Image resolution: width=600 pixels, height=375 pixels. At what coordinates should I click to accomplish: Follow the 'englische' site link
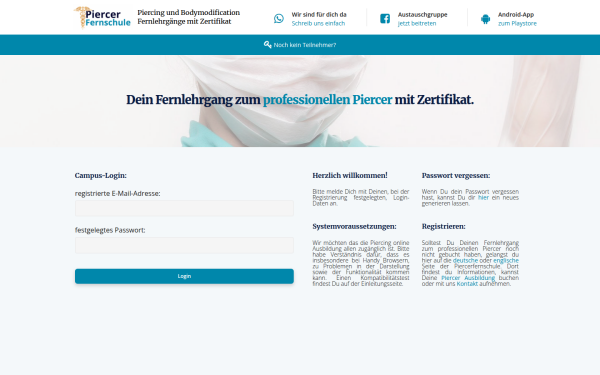tap(506, 260)
